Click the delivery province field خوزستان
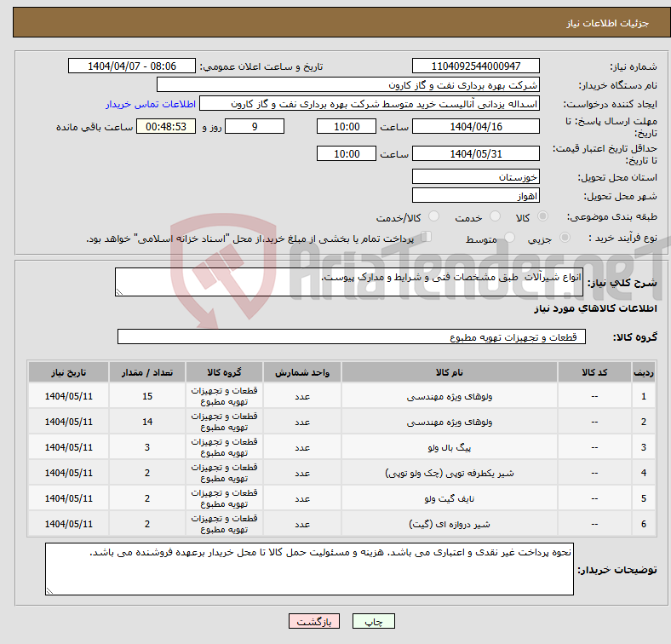Viewport: 671px width, 644px height. (476, 176)
